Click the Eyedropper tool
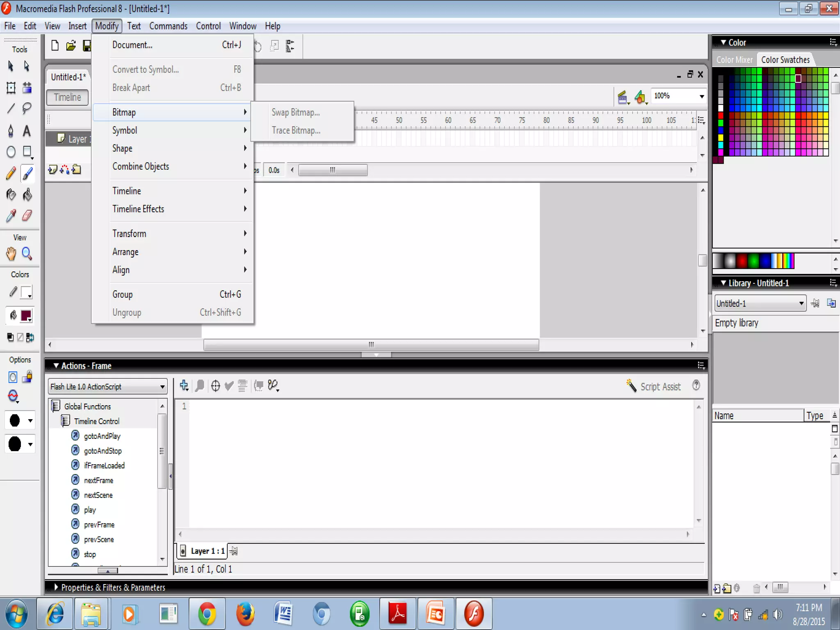Image resolution: width=840 pixels, height=630 pixels. (11, 215)
